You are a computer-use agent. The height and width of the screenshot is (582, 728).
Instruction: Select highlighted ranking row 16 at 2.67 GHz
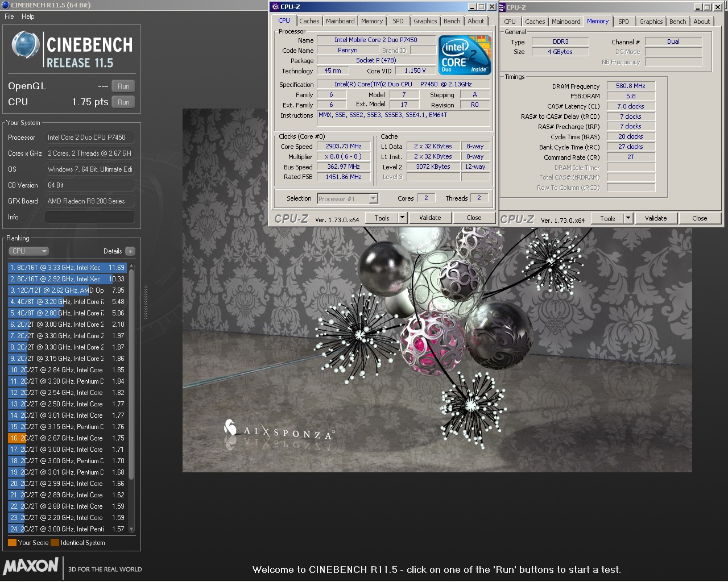coord(67,438)
